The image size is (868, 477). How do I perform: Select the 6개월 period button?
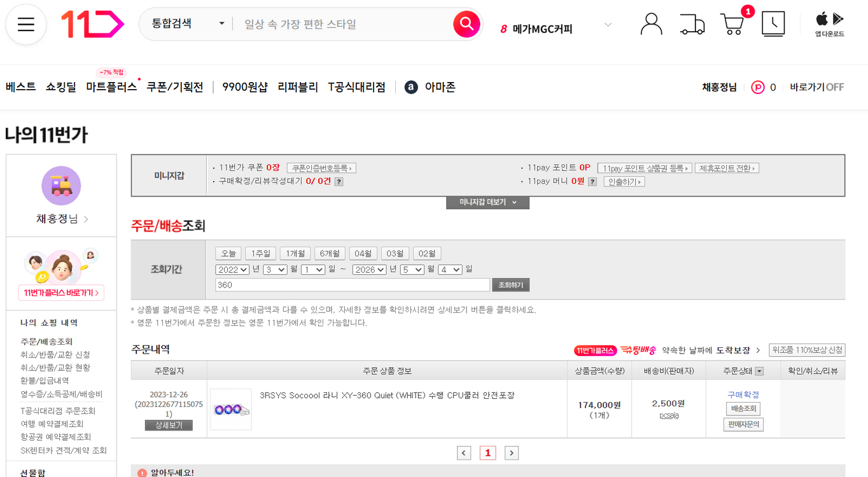click(x=330, y=253)
